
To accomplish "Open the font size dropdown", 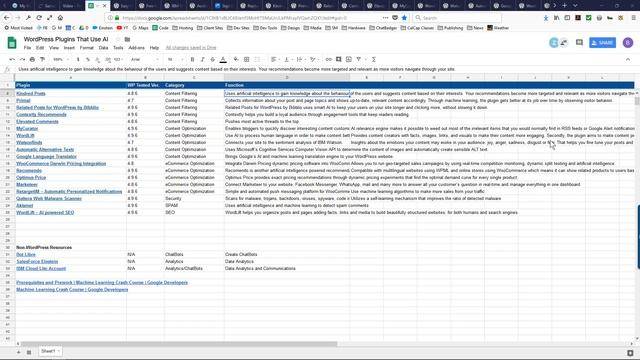I will (x=176, y=60).
